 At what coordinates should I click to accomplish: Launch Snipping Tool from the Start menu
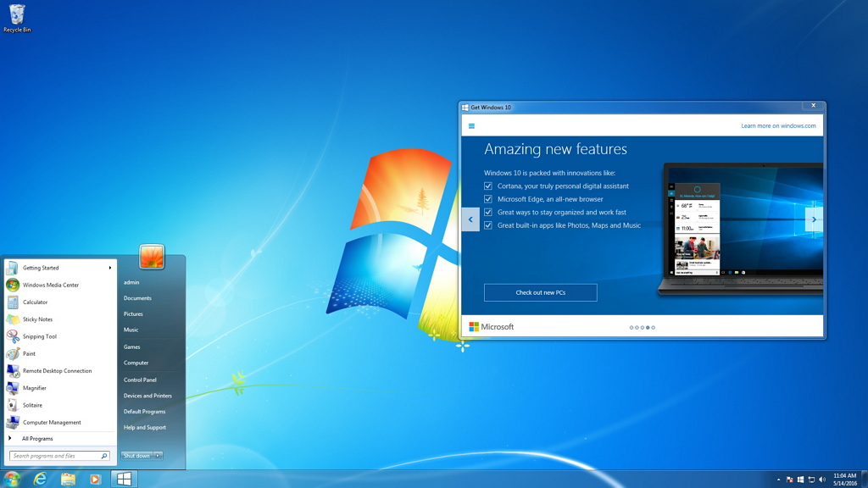(x=39, y=336)
